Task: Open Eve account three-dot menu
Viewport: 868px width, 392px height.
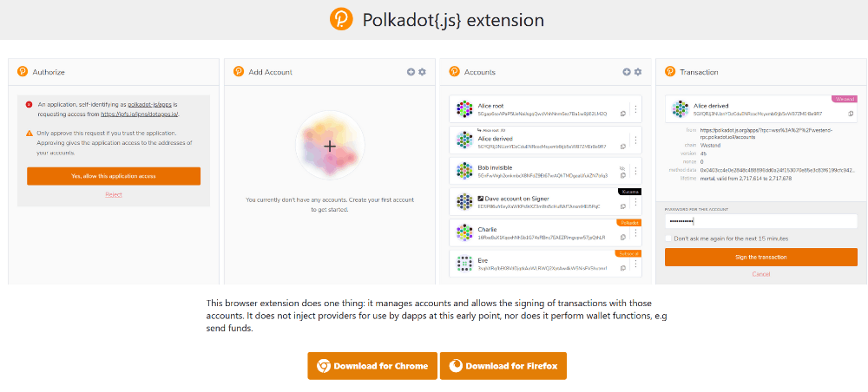Action: (x=635, y=265)
